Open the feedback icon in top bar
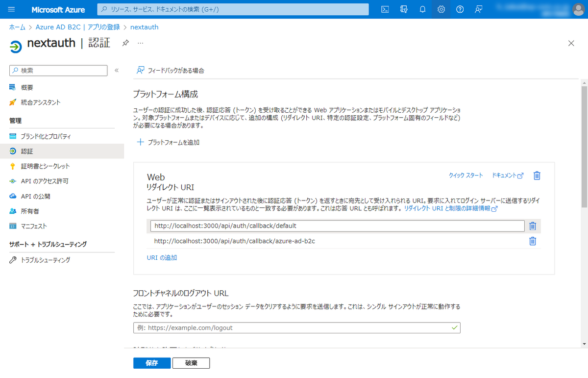 [x=478, y=9]
